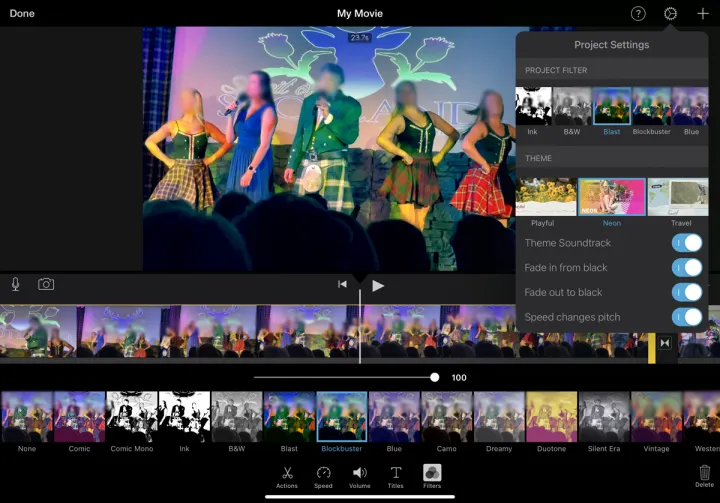Click the plus icon to add media

pos(702,14)
